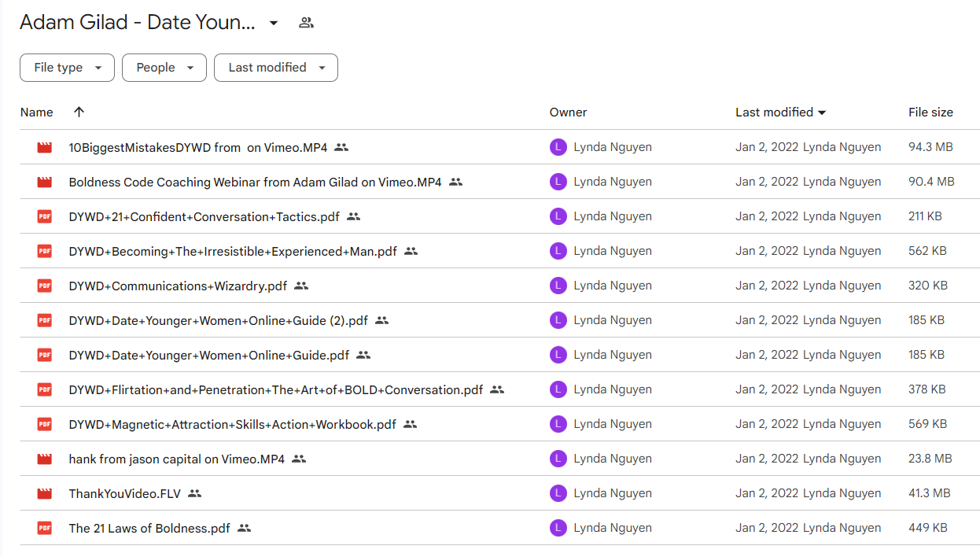Click shared icon next to The 21 Laws of Boldness
The image size is (980, 557).
pyautogui.click(x=245, y=528)
